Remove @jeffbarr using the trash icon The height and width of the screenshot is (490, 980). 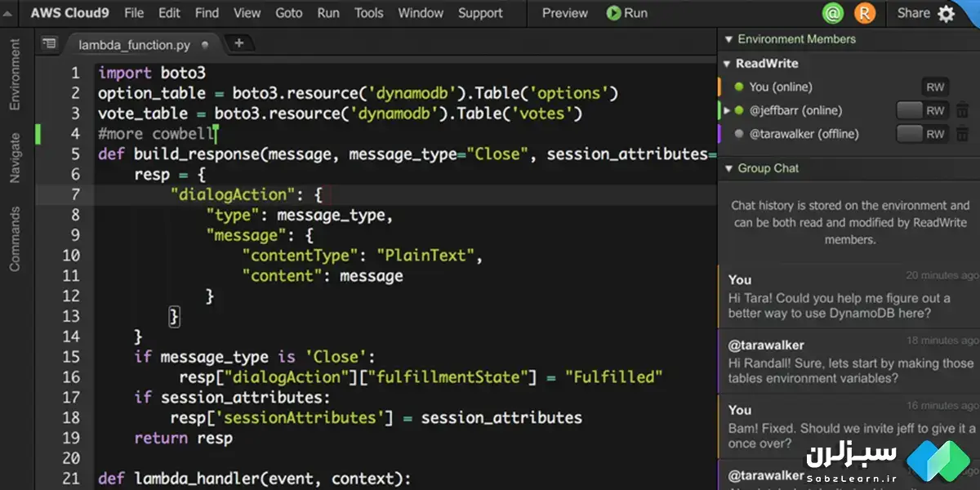click(x=962, y=110)
